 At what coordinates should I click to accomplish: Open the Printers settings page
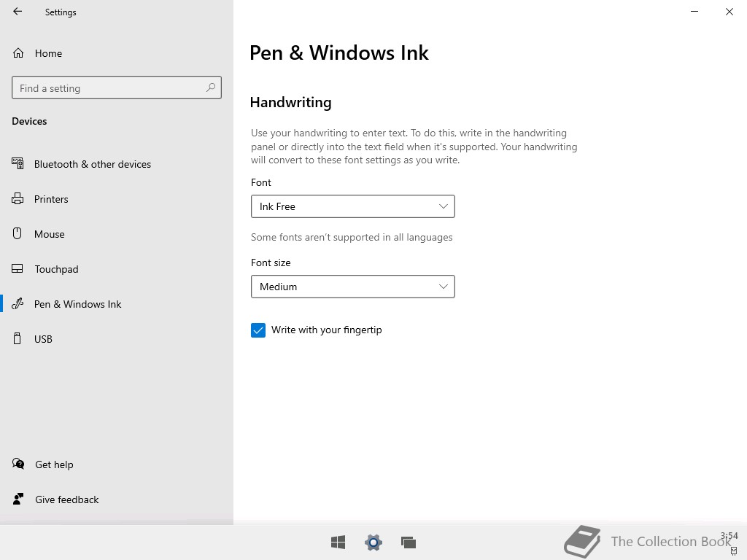pyautogui.click(x=117, y=199)
